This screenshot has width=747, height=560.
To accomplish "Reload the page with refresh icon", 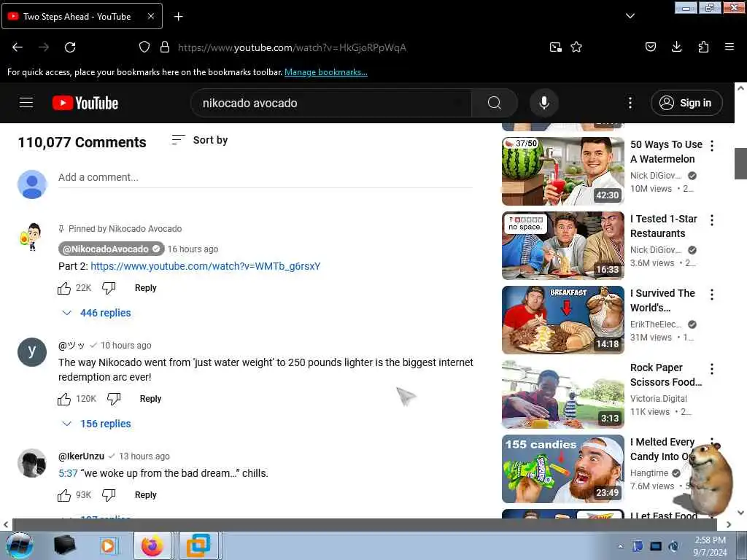I will pyautogui.click(x=70, y=47).
